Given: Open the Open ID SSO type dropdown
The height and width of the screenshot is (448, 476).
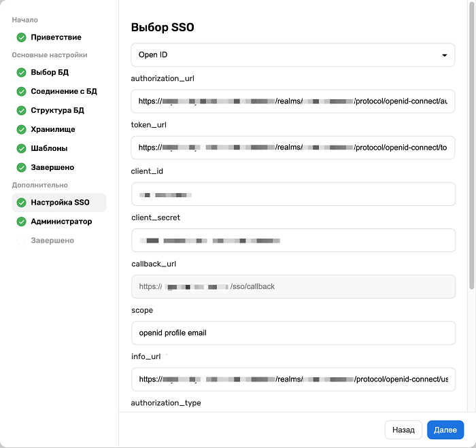Looking at the screenshot, I should (292, 55).
